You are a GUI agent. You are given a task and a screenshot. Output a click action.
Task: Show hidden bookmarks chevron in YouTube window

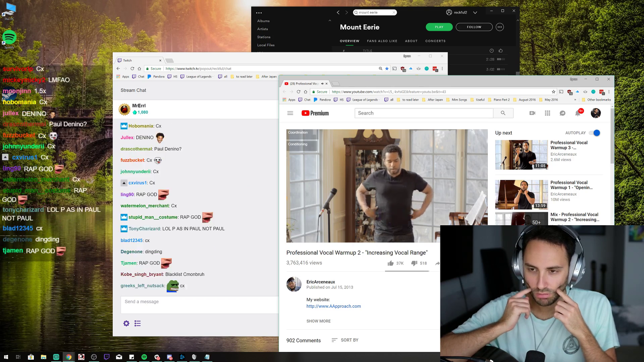(x=575, y=100)
